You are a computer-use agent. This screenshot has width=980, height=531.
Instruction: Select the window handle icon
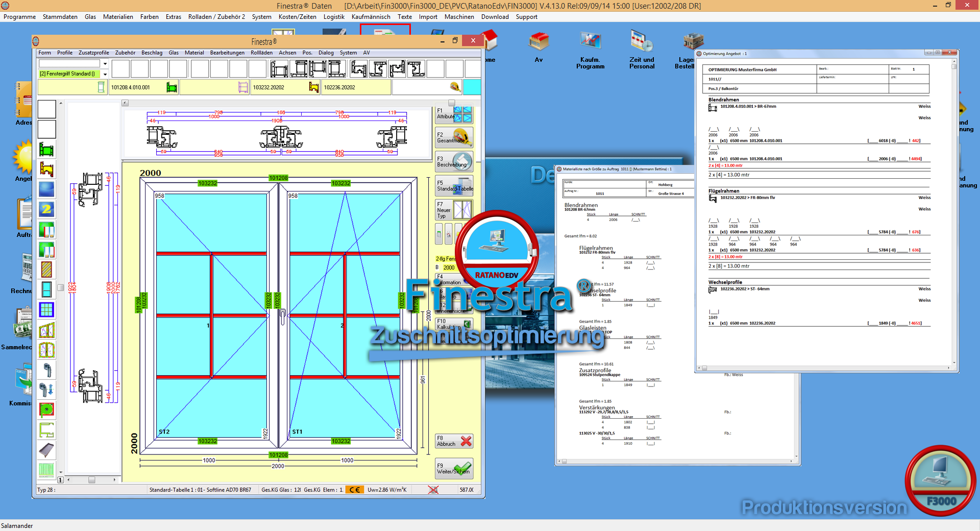coord(46,370)
